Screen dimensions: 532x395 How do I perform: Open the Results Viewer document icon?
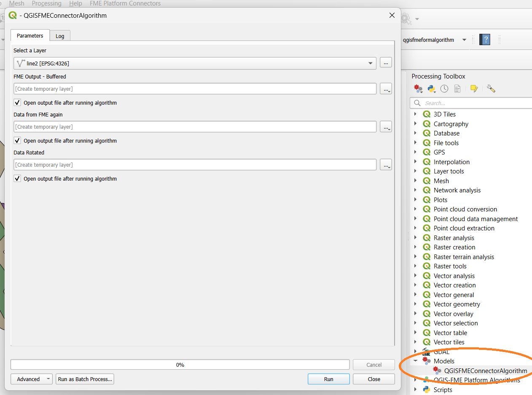click(x=457, y=89)
